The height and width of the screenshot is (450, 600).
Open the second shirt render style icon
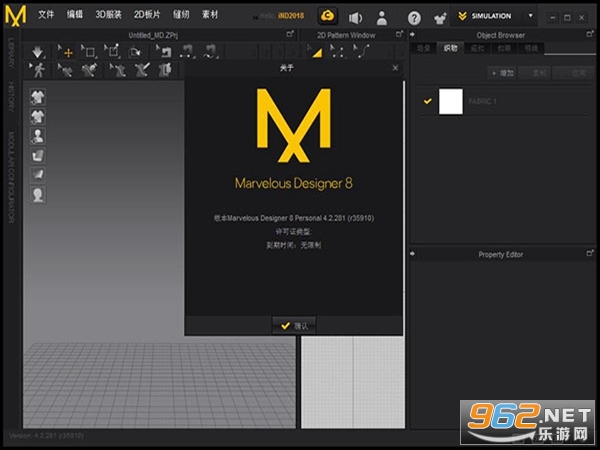[38, 116]
